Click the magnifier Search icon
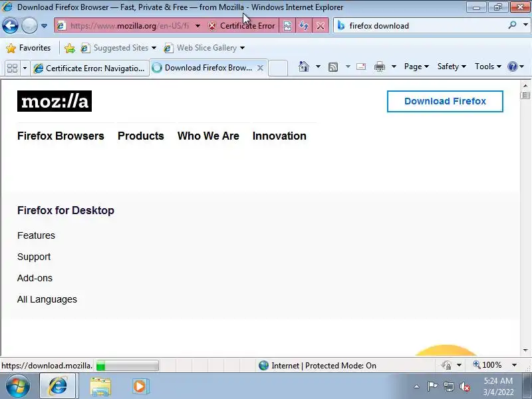The height and width of the screenshot is (399, 532). (512, 25)
